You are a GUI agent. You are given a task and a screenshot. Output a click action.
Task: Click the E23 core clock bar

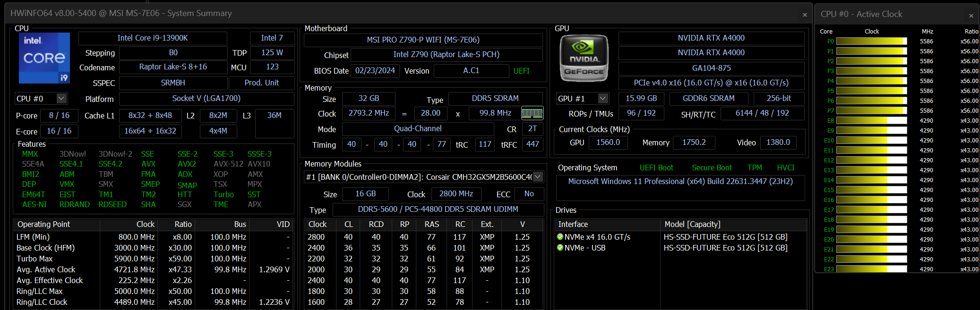point(871,269)
